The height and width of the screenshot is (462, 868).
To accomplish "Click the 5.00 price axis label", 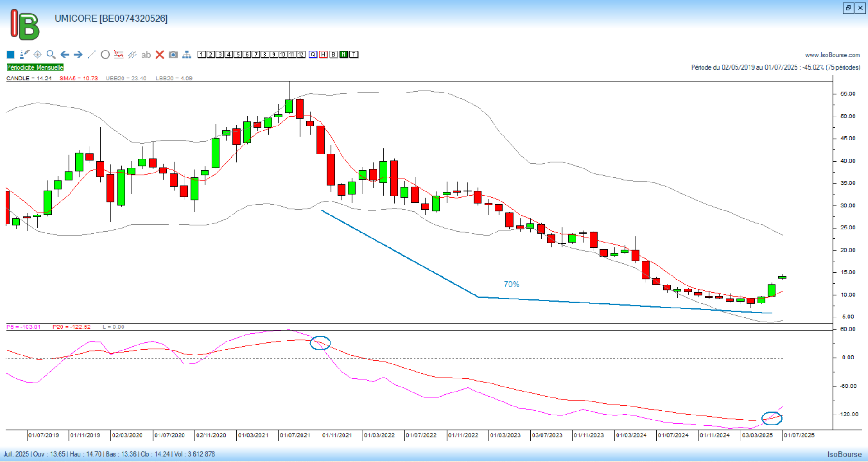I will coord(848,317).
